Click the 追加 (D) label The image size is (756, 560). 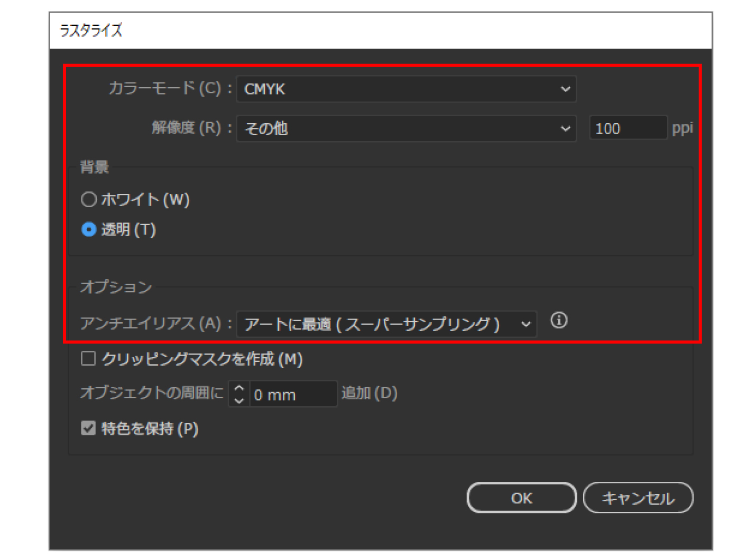[x=369, y=393]
